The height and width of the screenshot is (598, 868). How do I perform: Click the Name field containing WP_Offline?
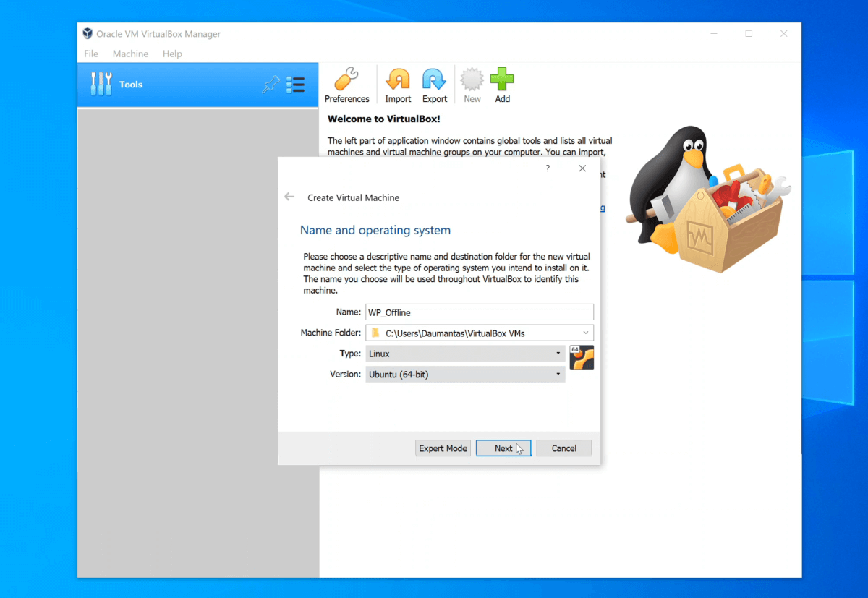click(x=480, y=312)
